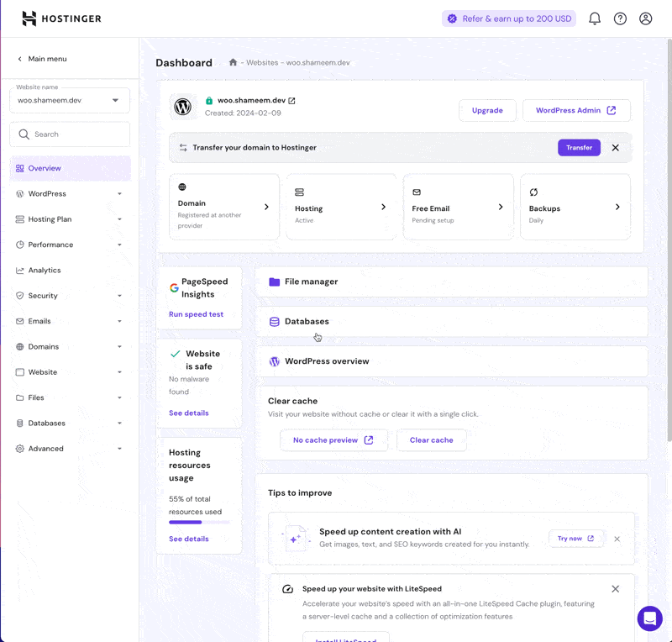
Task: Open the File manager row
Action: click(x=451, y=282)
